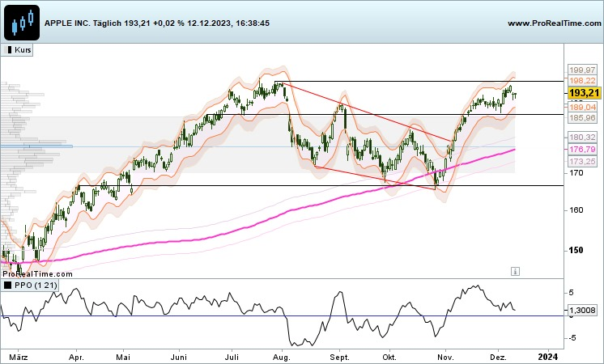This screenshot has width=604, height=364.
Task: Click the 189,04 lower band label
Action: (x=582, y=107)
